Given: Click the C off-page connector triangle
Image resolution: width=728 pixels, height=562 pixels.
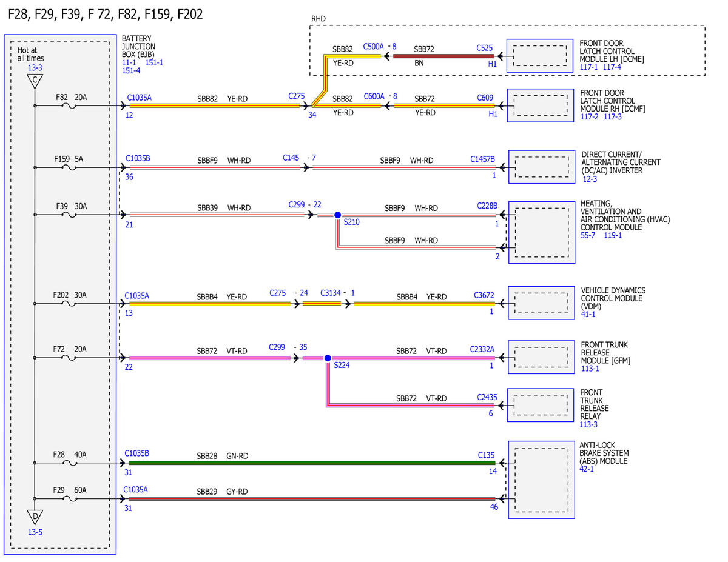Looking at the screenshot, I should pyautogui.click(x=35, y=81).
